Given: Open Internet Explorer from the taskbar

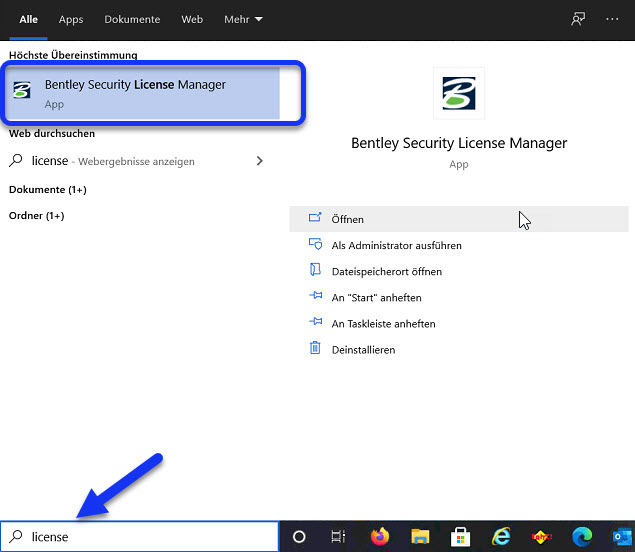Looking at the screenshot, I should (502, 537).
